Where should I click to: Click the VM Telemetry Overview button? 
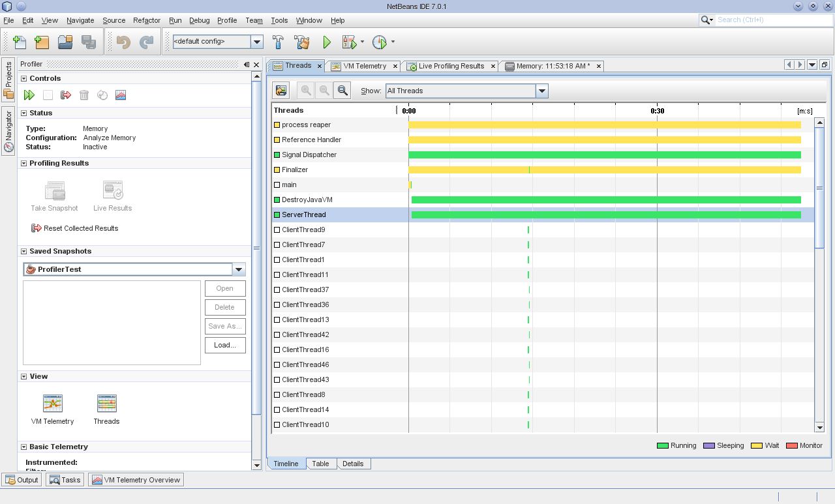136,480
